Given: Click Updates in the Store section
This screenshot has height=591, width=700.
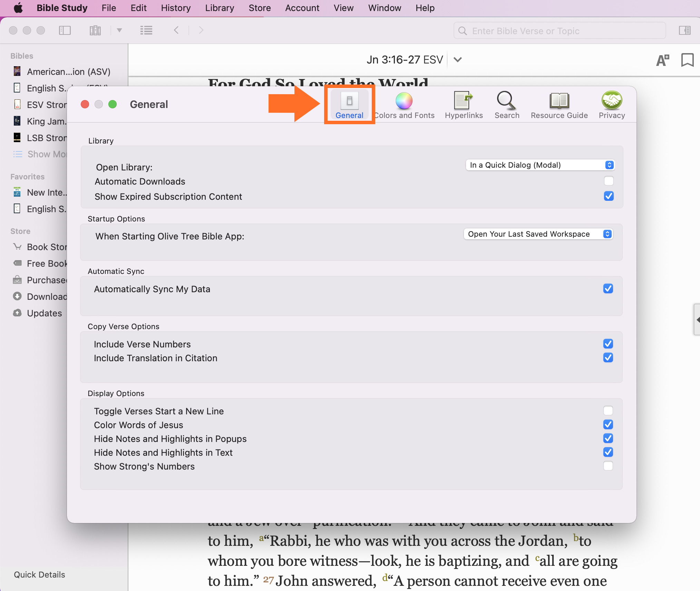Looking at the screenshot, I should [x=44, y=313].
